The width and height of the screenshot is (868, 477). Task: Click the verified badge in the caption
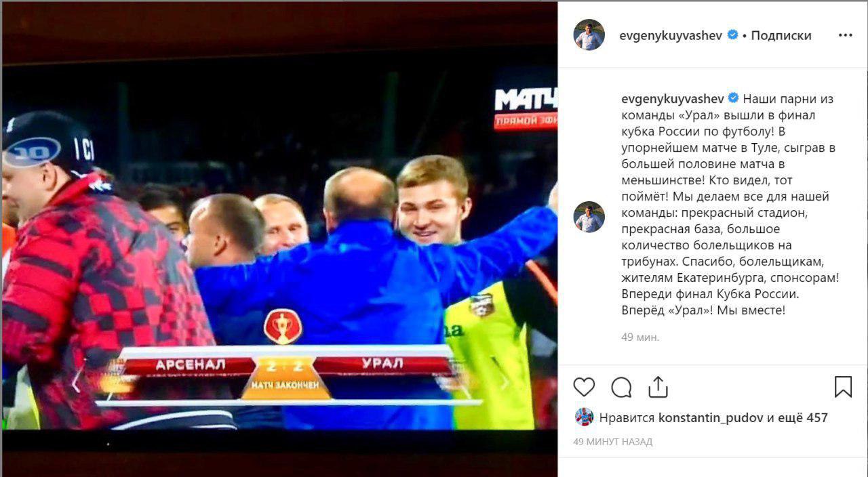pyautogui.click(x=733, y=98)
